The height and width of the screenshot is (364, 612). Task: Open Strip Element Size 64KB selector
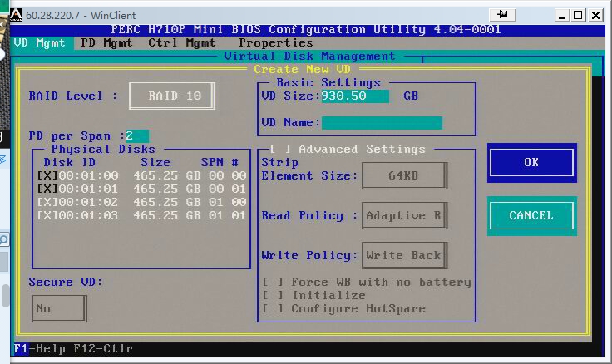pyautogui.click(x=404, y=175)
